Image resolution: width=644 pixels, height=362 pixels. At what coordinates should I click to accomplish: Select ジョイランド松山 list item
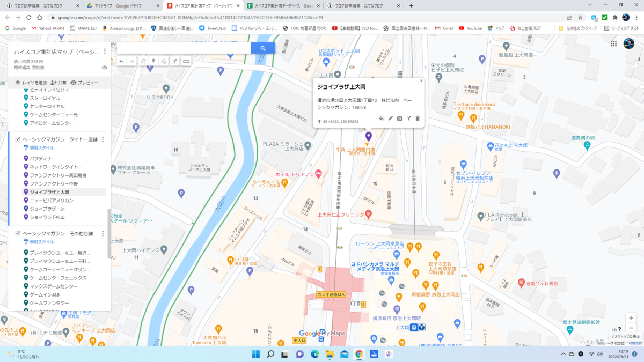(x=47, y=217)
